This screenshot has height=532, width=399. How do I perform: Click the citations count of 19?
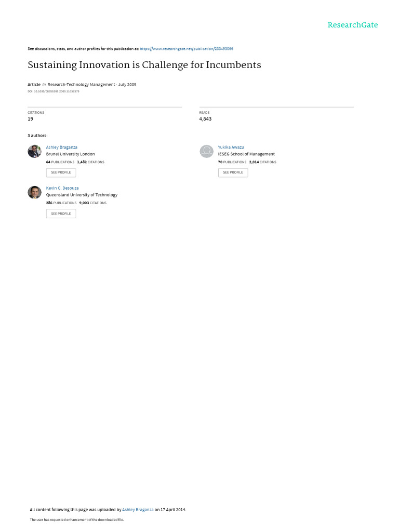click(x=31, y=119)
